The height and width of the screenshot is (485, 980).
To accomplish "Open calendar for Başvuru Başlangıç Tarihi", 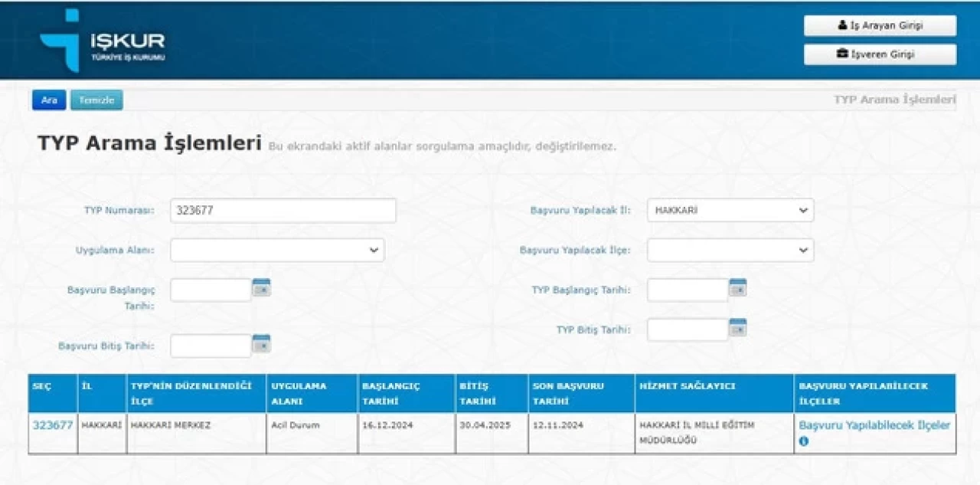I will 261,288.
